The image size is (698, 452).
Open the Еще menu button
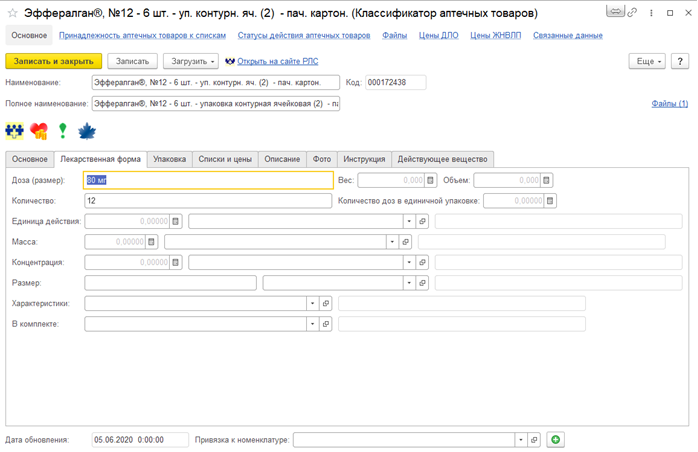tap(647, 61)
